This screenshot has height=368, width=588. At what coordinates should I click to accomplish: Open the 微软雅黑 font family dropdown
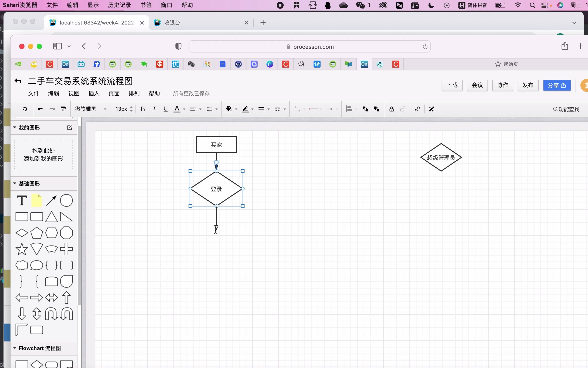(90, 109)
